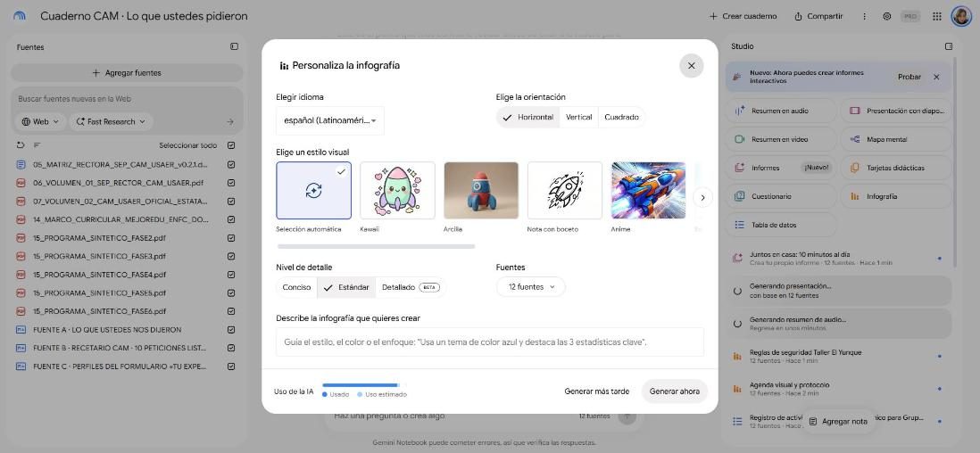Viewport: 980px width, 453px height.
Task: Choose the Kawaii rocket style thumbnail
Action: (x=397, y=191)
